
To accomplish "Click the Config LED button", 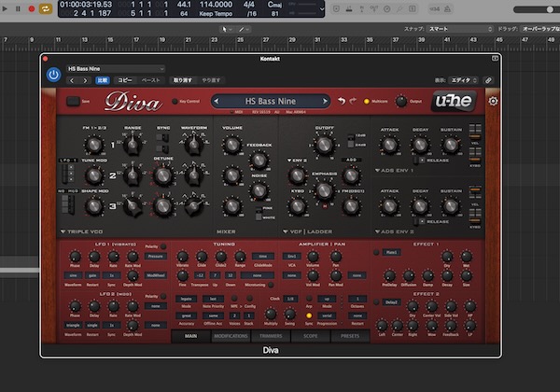I will coord(249,298).
